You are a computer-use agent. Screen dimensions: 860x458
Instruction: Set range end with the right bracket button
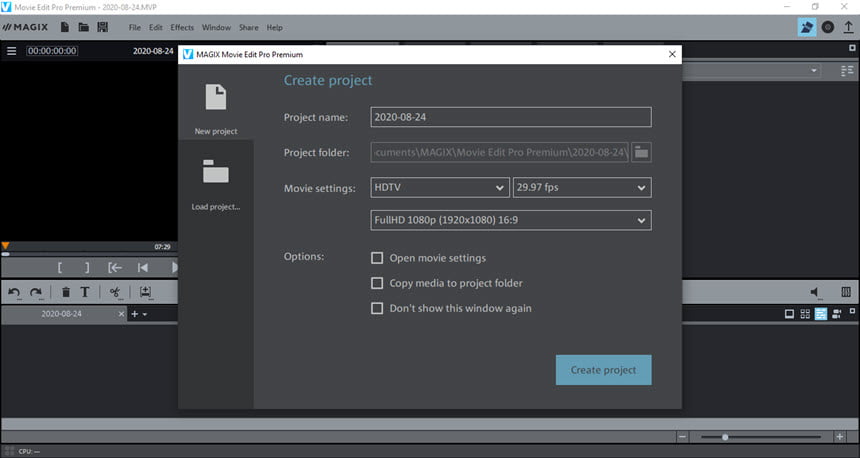(x=87, y=268)
